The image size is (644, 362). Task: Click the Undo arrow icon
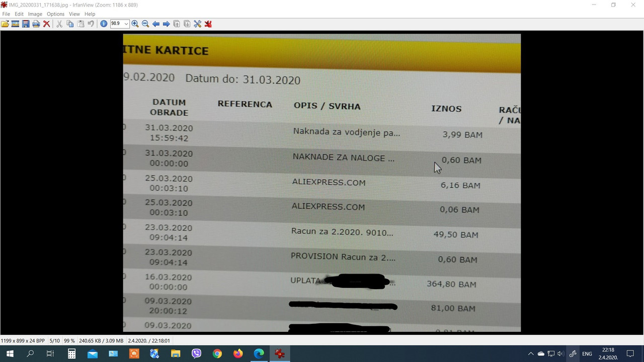(91, 24)
